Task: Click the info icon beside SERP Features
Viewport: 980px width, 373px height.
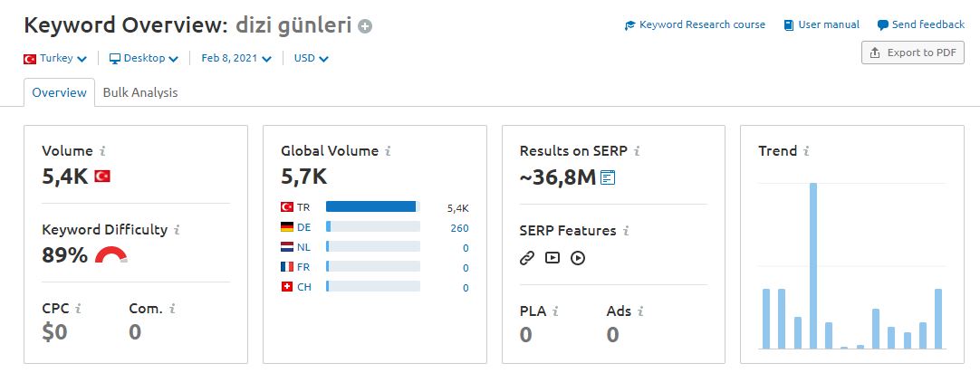Action: pyautogui.click(x=626, y=231)
